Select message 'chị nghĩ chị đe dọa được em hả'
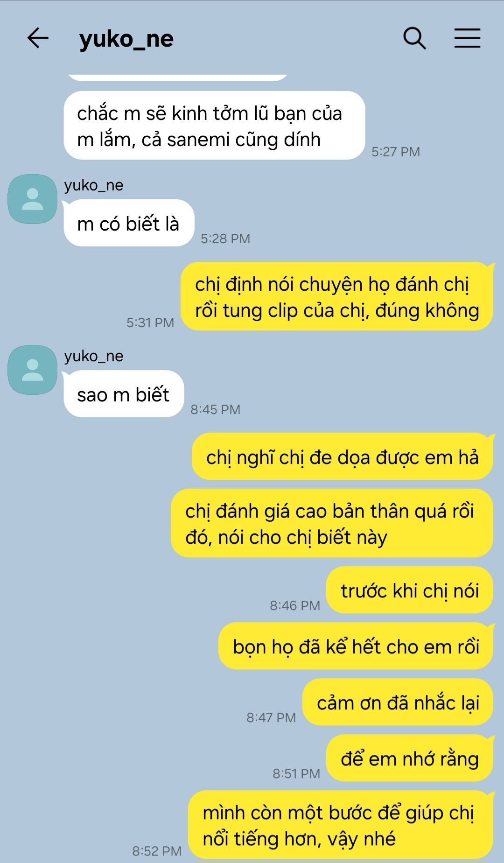 click(343, 456)
